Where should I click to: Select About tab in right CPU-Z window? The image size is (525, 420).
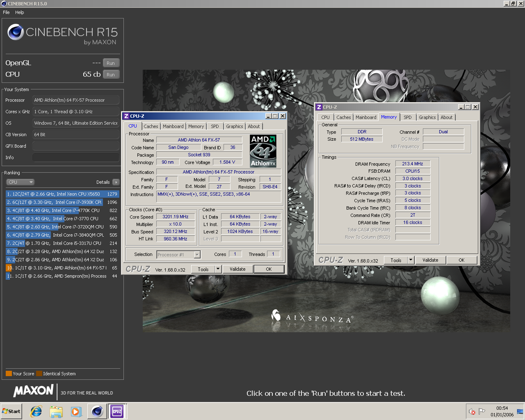click(447, 117)
